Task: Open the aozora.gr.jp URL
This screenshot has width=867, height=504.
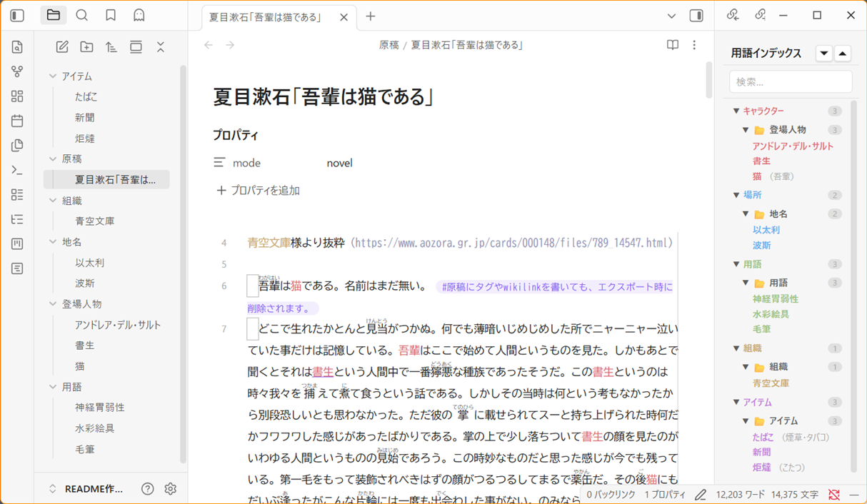Action: click(x=513, y=243)
